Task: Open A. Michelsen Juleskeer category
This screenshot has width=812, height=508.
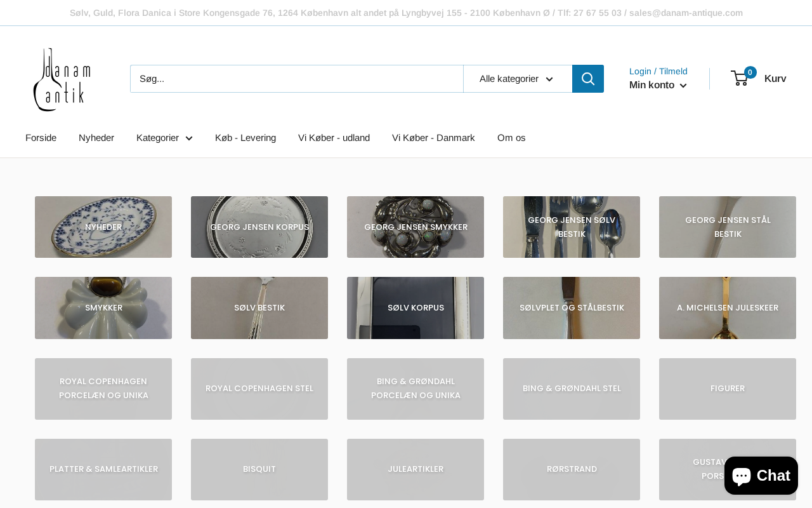Action: [x=728, y=308]
